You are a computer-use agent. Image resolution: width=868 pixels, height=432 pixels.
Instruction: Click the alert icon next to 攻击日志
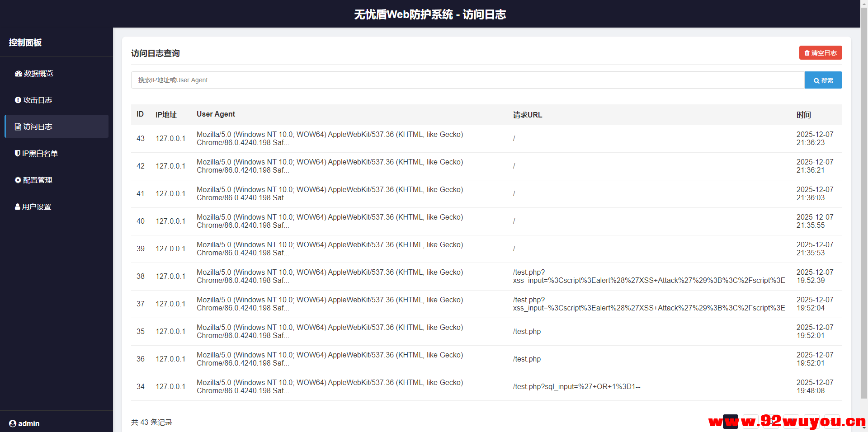tap(18, 100)
